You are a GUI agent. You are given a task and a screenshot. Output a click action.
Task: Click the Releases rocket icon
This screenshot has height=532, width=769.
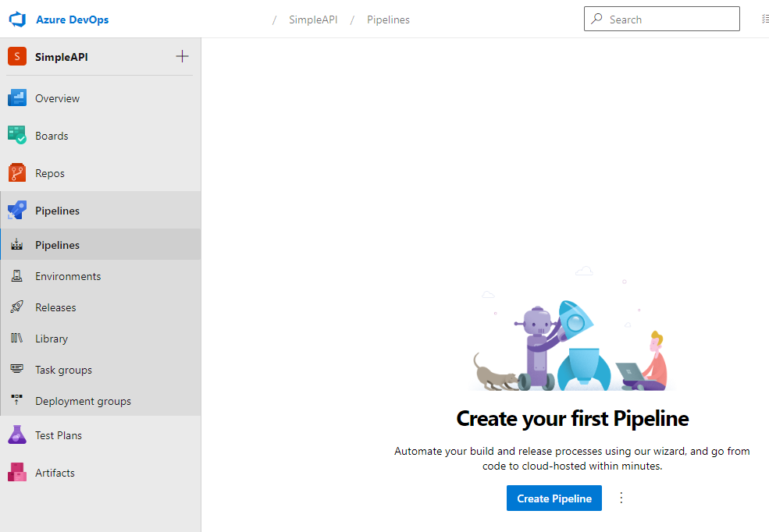pyautogui.click(x=16, y=307)
